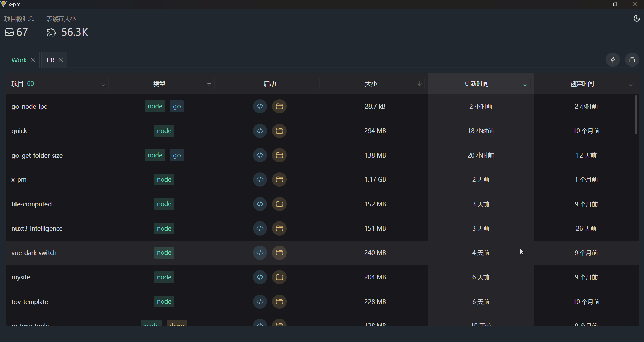
Task: Click go tag on go-node-ipc row
Action: click(177, 106)
